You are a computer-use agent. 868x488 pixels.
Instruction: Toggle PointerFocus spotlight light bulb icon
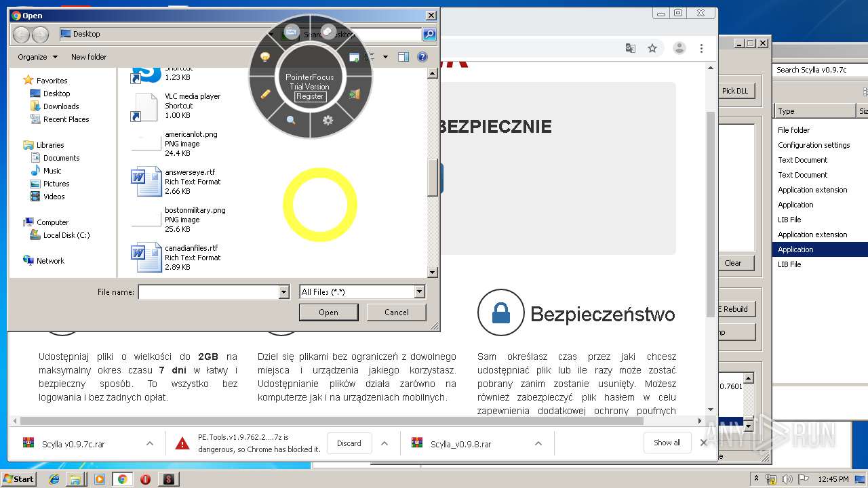[x=266, y=57]
